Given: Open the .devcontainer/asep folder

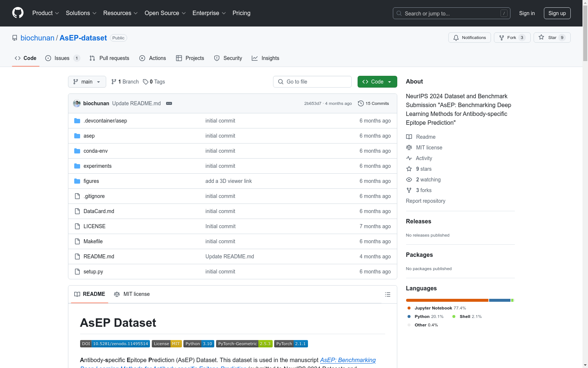Looking at the screenshot, I should tap(105, 121).
